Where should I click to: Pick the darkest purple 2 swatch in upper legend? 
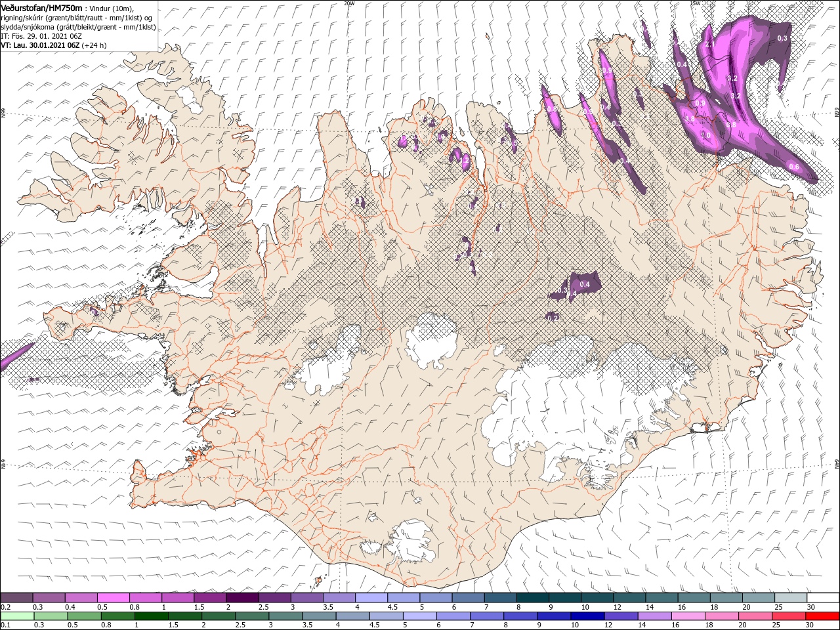242,598
